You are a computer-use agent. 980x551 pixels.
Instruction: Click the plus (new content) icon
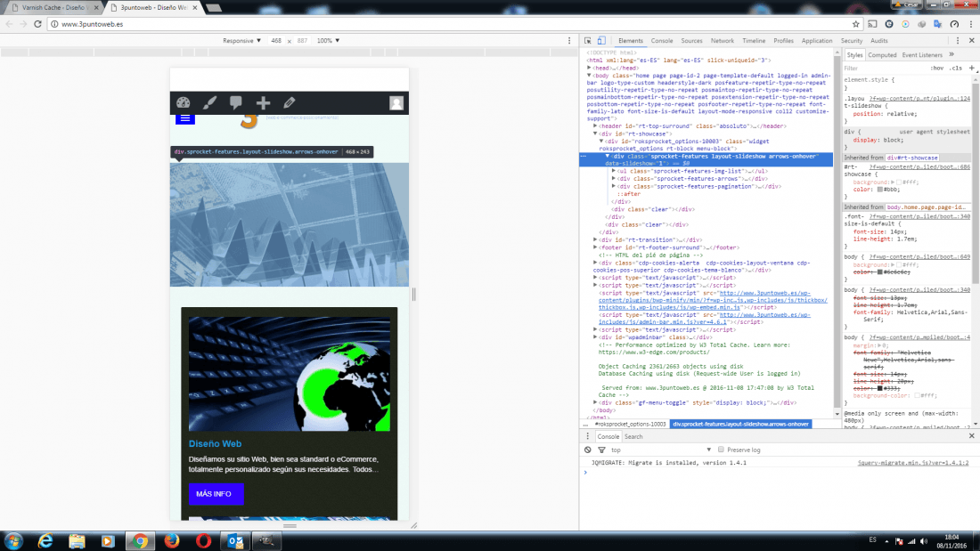pos(263,102)
